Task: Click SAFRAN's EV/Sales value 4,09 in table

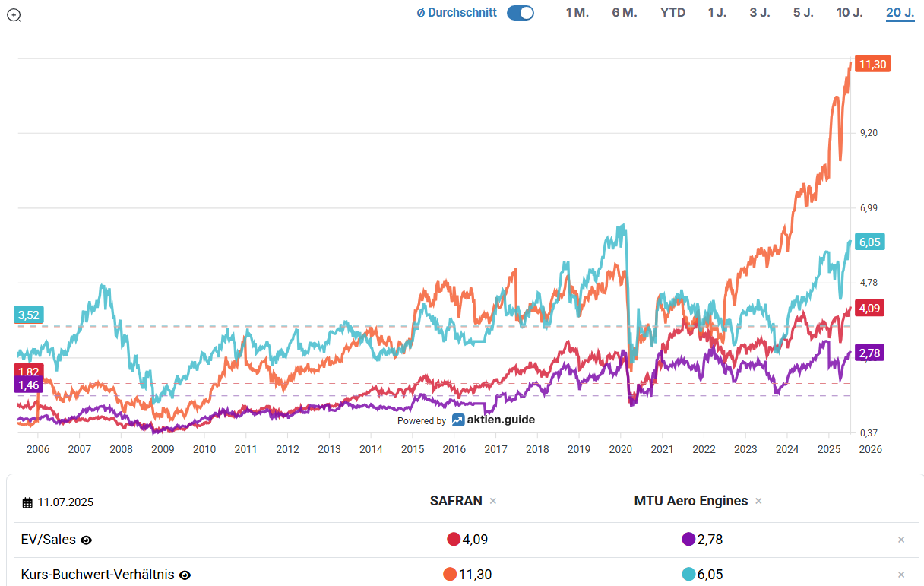Action: [x=475, y=540]
